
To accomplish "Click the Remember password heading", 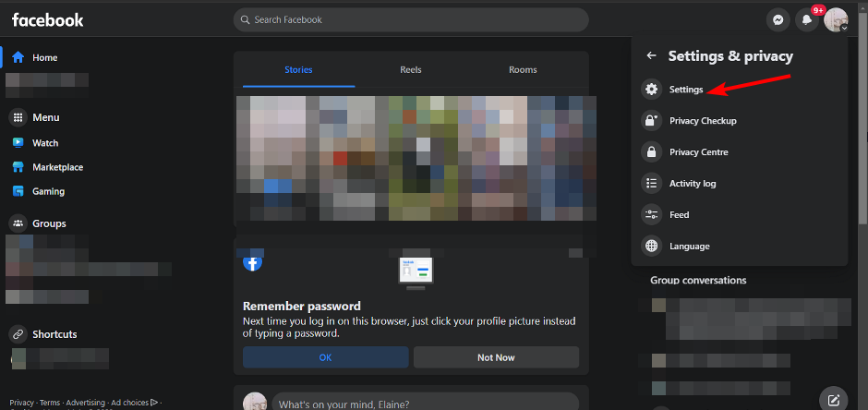I will point(302,306).
